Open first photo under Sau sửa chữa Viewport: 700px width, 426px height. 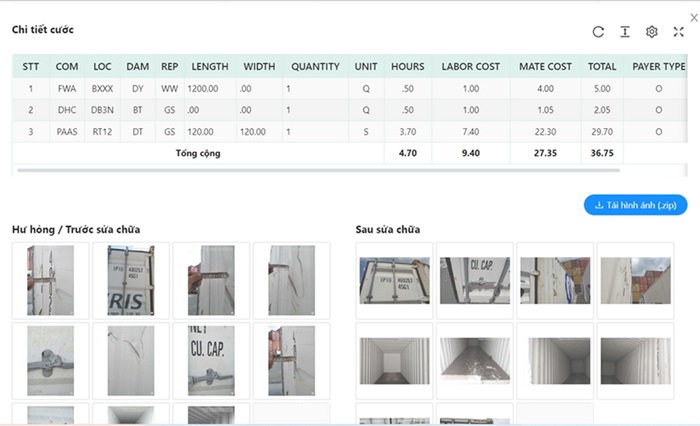[x=394, y=281]
